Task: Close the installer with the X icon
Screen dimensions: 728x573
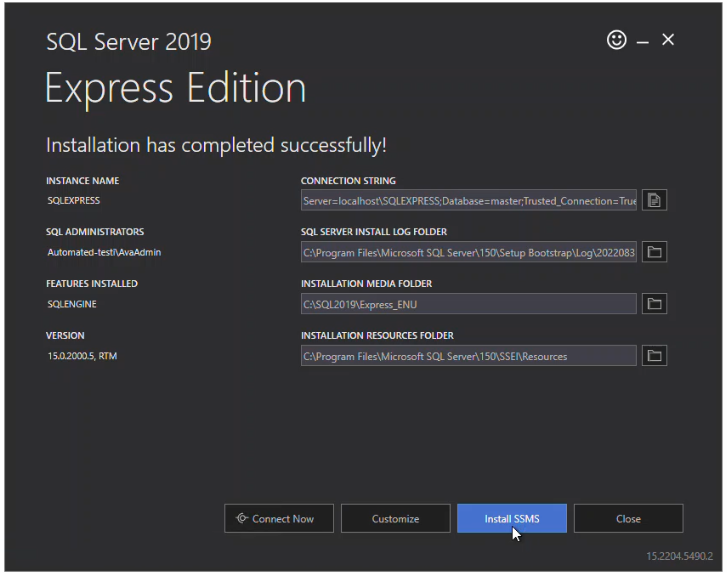Action: (668, 40)
